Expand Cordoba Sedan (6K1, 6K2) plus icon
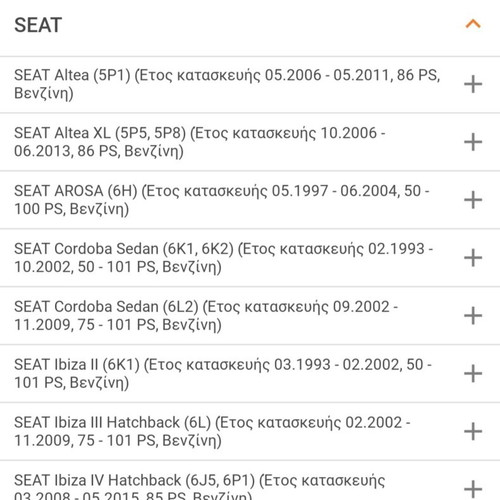Viewport: 500px width, 500px height. pyautogui.click(x=473, y=258)
